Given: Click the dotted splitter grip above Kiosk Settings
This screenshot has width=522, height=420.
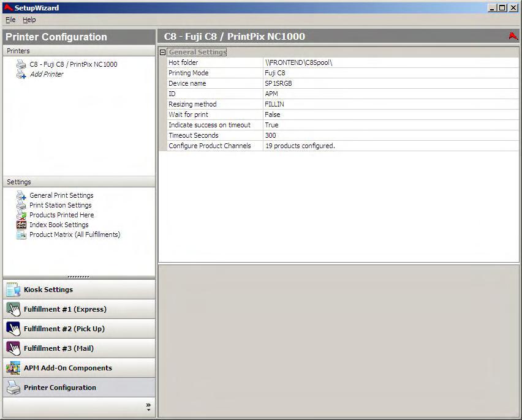Looking at the screenshot, I should (78, 277).
